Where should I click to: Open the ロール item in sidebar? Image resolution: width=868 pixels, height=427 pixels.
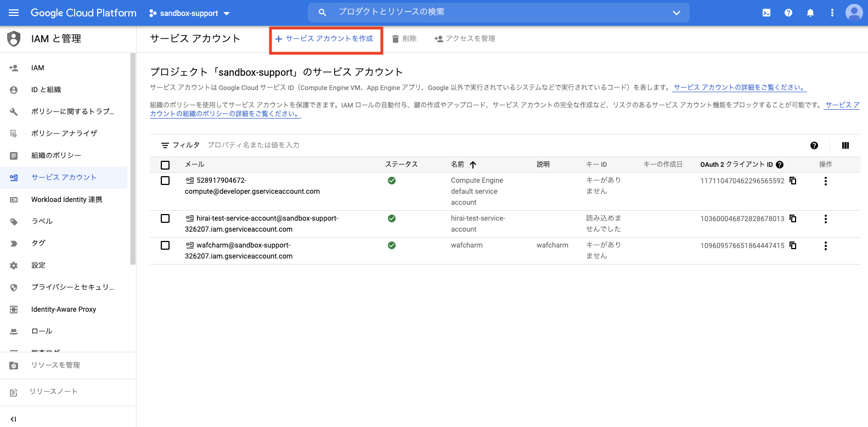[x=42, y=331]
